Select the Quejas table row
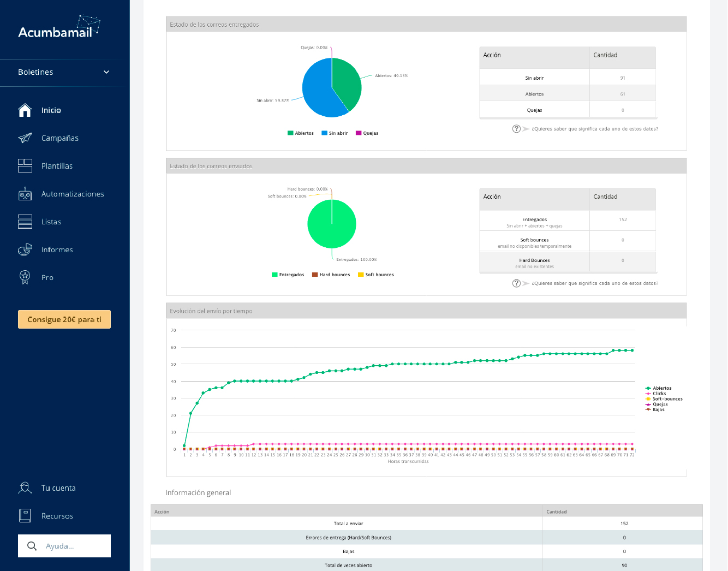Image resolution: width=728 pixels, height=571 pixels. point(568,110)
